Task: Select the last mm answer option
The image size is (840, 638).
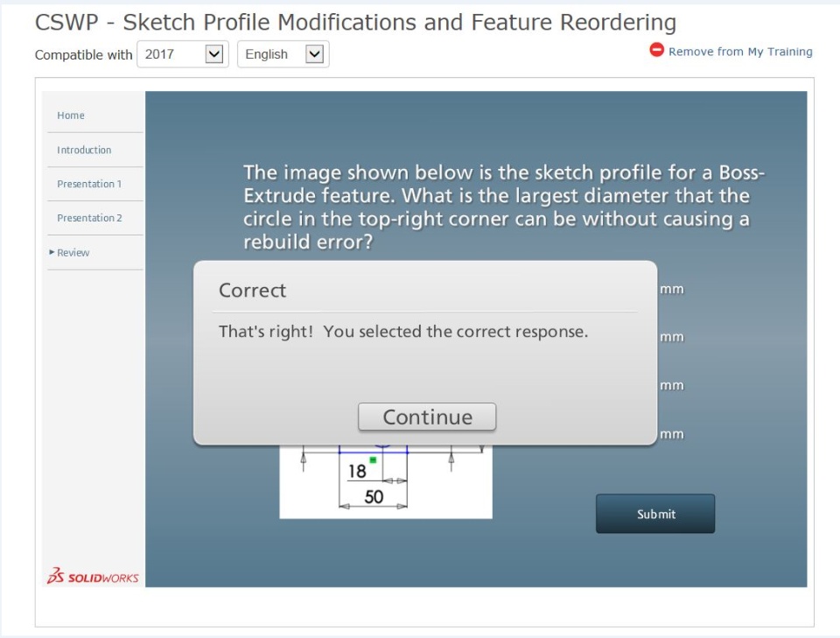Action: (672, 433)
